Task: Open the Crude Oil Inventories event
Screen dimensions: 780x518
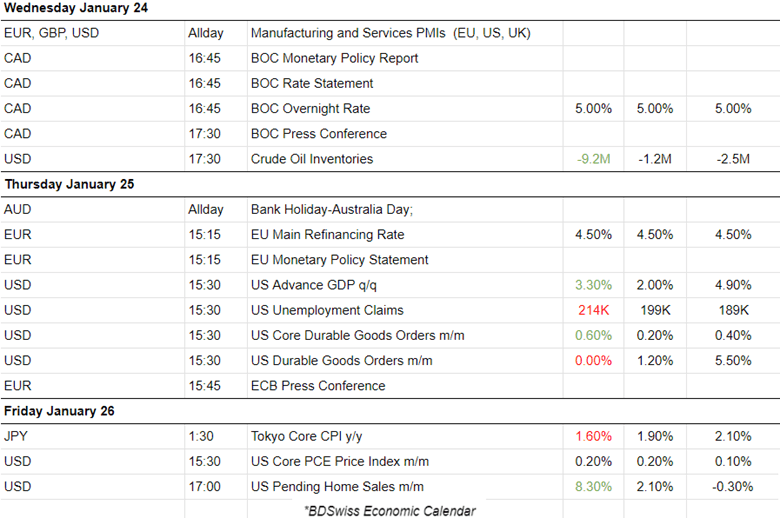Action: point(312,158)
